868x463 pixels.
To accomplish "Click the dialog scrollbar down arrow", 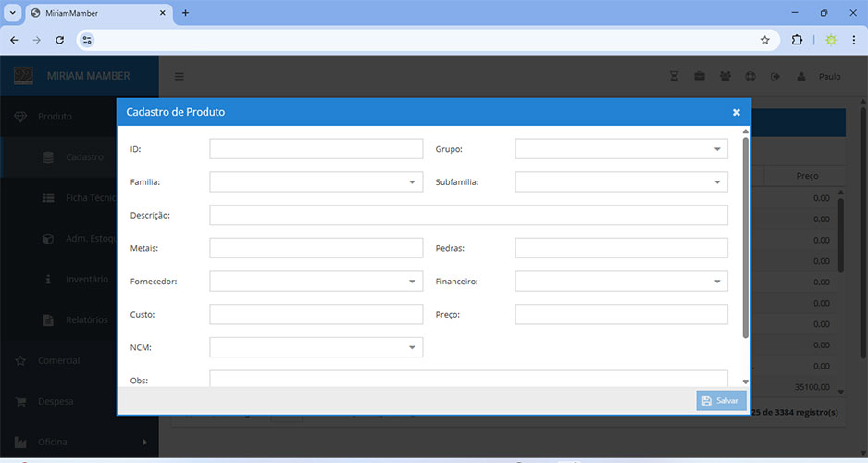I will [x=745, y=382].
